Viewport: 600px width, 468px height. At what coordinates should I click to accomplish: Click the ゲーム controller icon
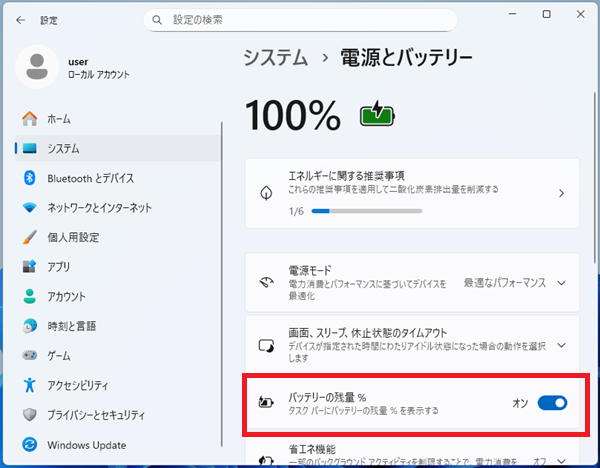pyautogui.click(x=29, y=355)
